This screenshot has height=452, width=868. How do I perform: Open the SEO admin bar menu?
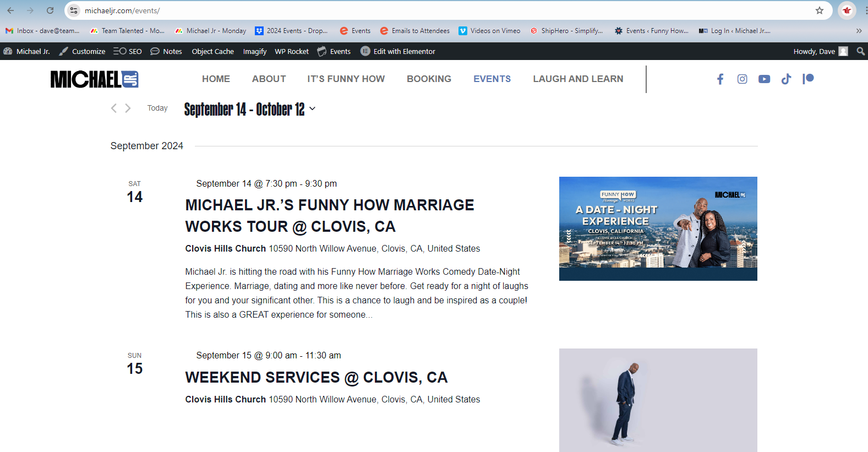(x=128, y=51)
